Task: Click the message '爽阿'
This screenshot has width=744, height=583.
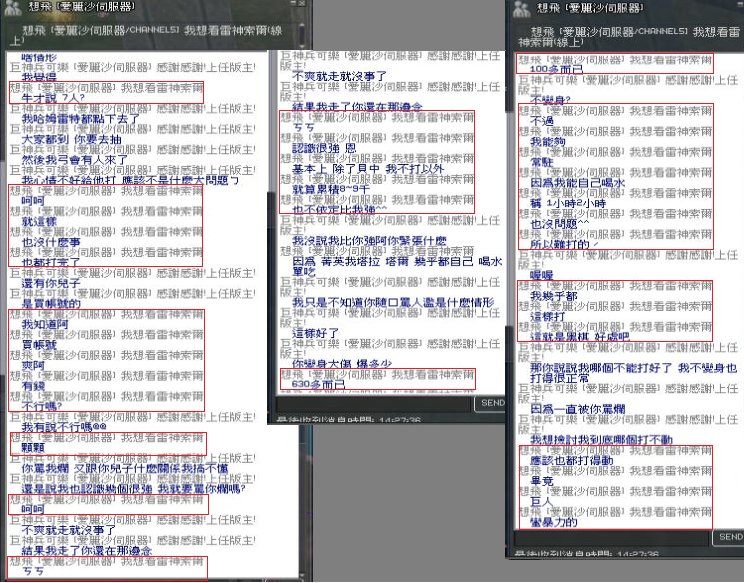Action: tap(33, 365)
